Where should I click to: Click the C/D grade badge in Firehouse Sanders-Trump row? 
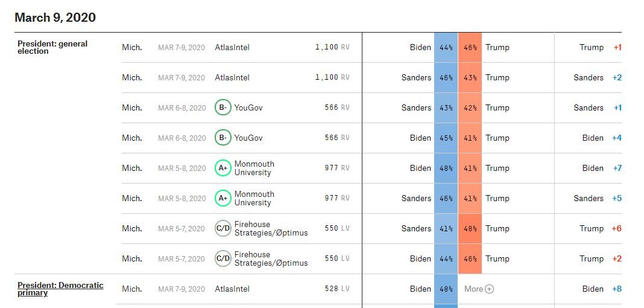(x=223, y=228)
